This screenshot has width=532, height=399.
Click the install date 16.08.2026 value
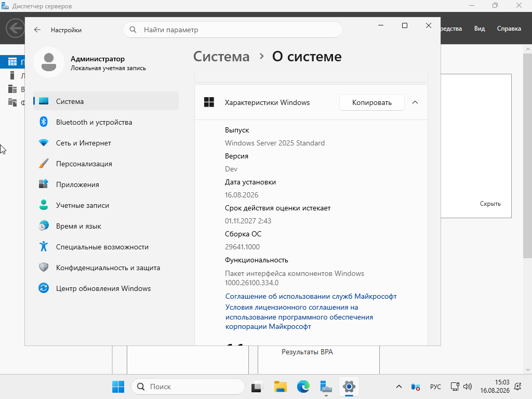coord(242,195)
